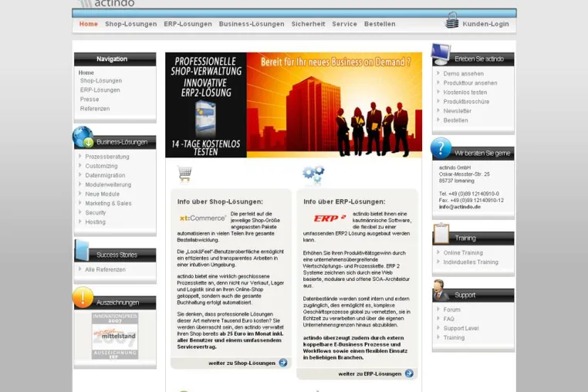Open the Forum support link

pos(451,310)
